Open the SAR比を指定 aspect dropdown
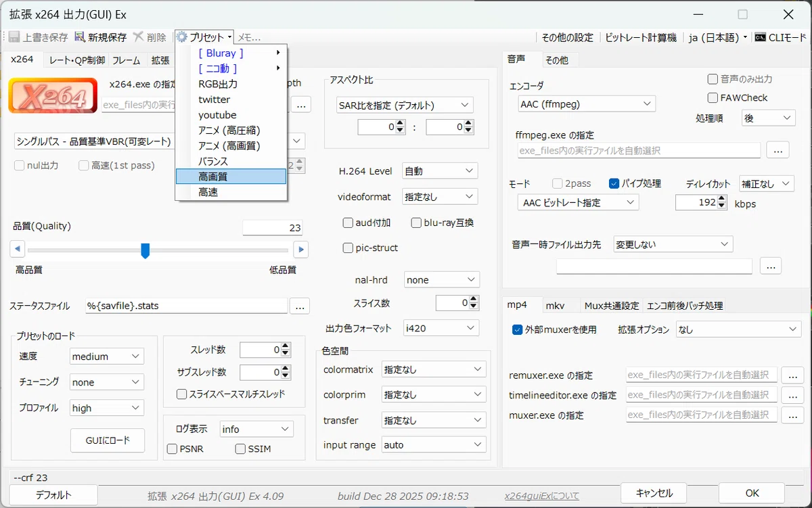 pos(405,105)
